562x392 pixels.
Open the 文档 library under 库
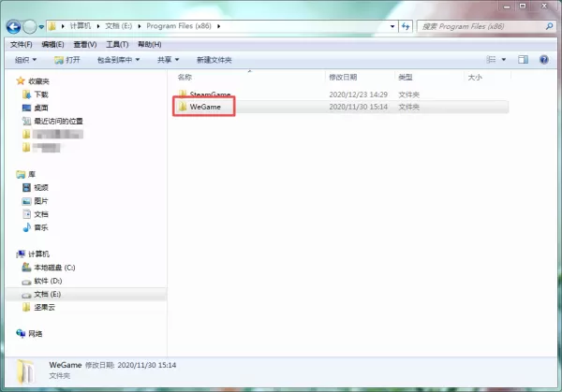pyautogui.click(x=41, y=214)
